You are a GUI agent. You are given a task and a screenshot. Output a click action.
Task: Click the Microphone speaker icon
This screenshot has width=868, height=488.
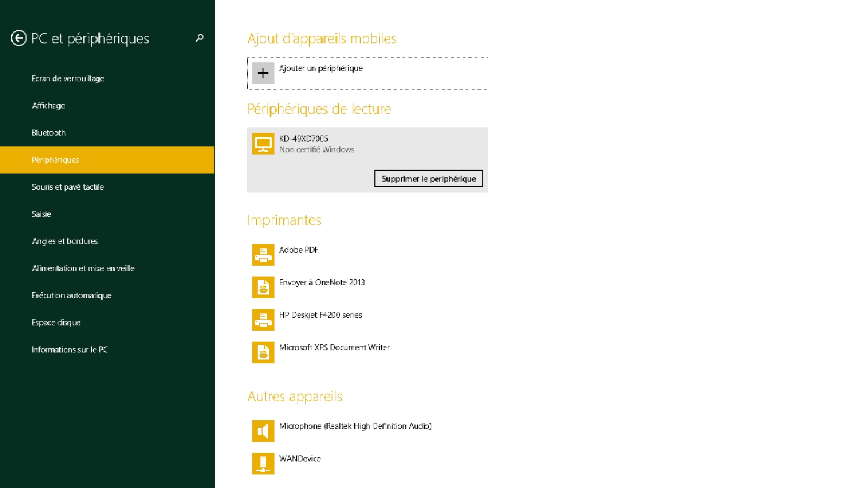coord(263,431)
